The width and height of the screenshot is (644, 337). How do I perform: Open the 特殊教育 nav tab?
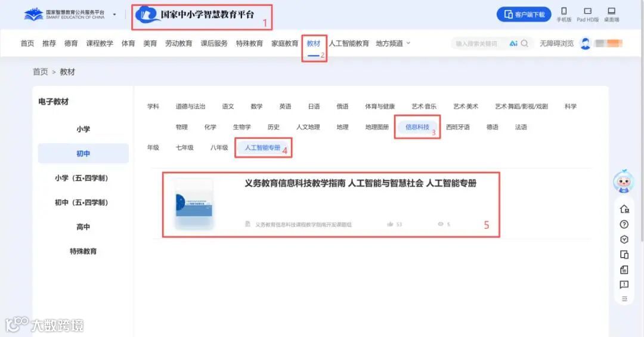pyautogui.click(x=249, y=43)
